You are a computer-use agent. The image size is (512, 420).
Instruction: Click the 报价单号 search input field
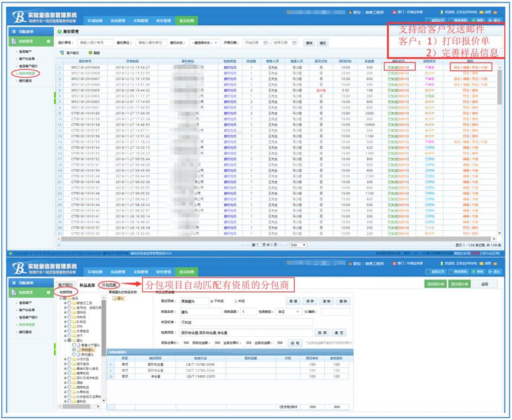pos(94,43)
